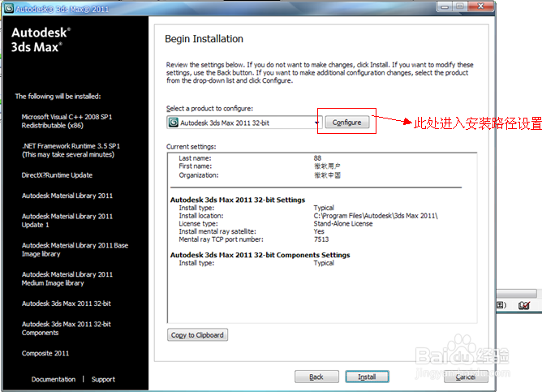The height and width of the screenshot is (392, 542).
Task: Click the 3ds Max icon in dropdown
Action: pos(173,123)
